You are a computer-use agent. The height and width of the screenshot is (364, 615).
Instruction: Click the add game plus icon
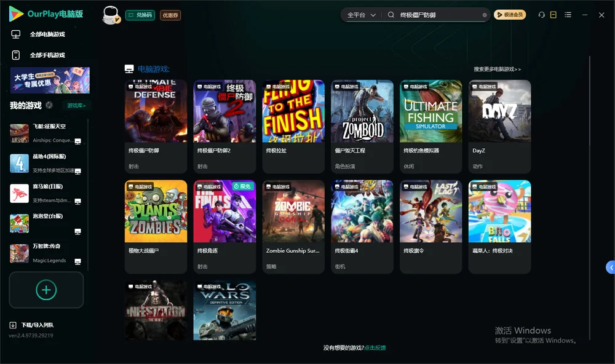pos(46,290)
